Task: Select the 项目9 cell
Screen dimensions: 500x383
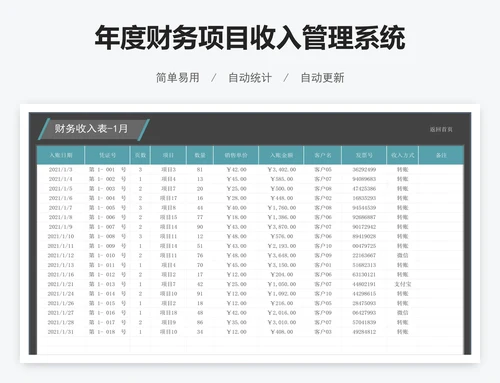Action: [x=168, y=322]
